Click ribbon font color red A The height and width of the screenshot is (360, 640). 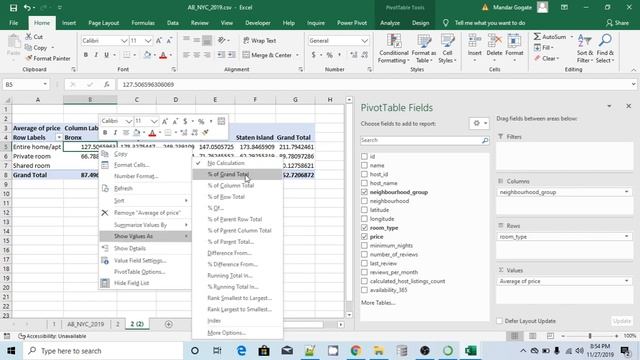point(163,55)
